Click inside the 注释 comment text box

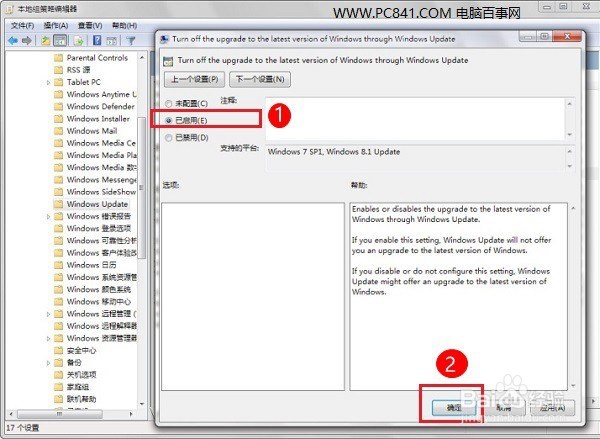[415, 119]
